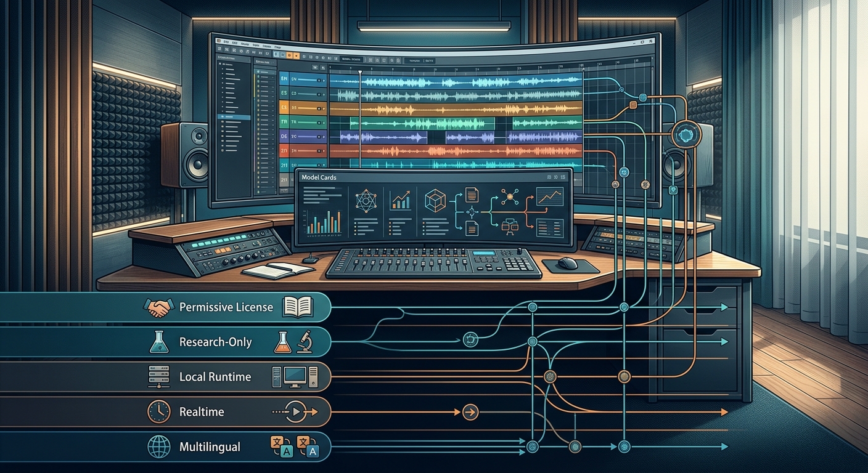Image resolution: width=868 pixels, height=473 pixels.
Task: Expand the highlighted orange toolbar button group
Action: 293,55
